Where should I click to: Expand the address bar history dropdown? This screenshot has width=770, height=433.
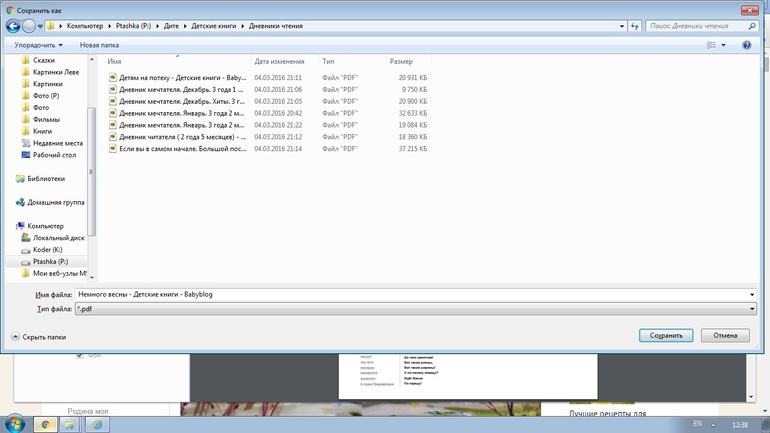point(622,26)
